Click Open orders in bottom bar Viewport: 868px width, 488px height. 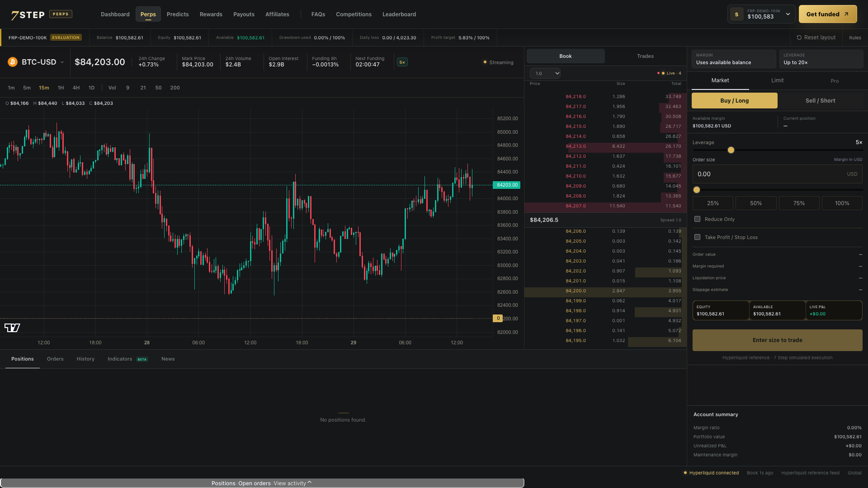click(255, 483)
